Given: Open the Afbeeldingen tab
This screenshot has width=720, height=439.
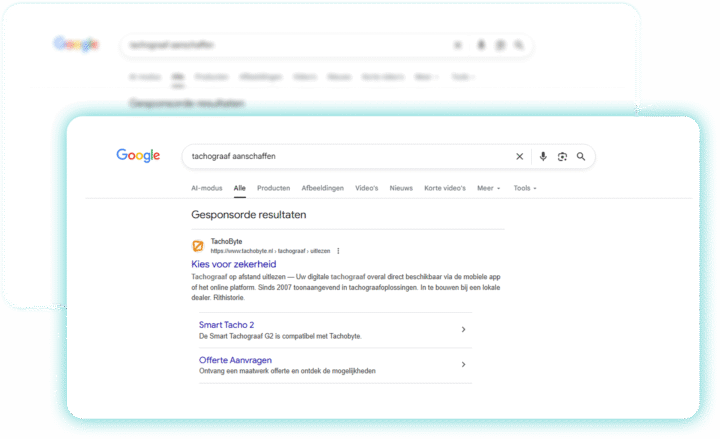Looking at the screenshot, I should [x=322, y=188].
